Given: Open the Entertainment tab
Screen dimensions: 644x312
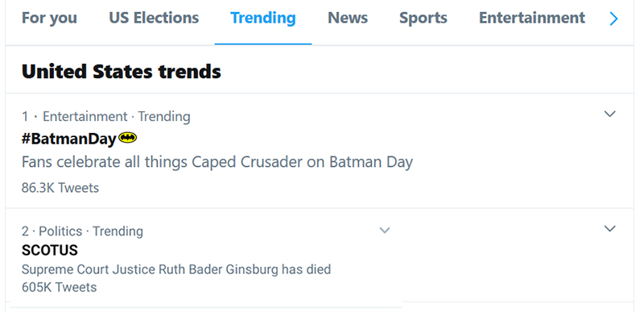Looking at the screenshot, I should tap(532, 18).
